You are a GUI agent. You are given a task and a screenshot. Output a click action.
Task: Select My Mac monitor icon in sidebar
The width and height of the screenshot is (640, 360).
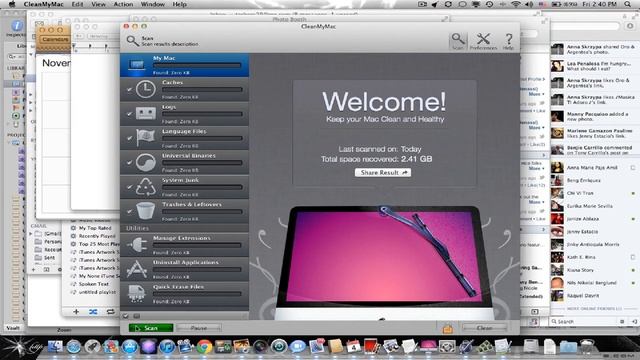pos(136,65)
